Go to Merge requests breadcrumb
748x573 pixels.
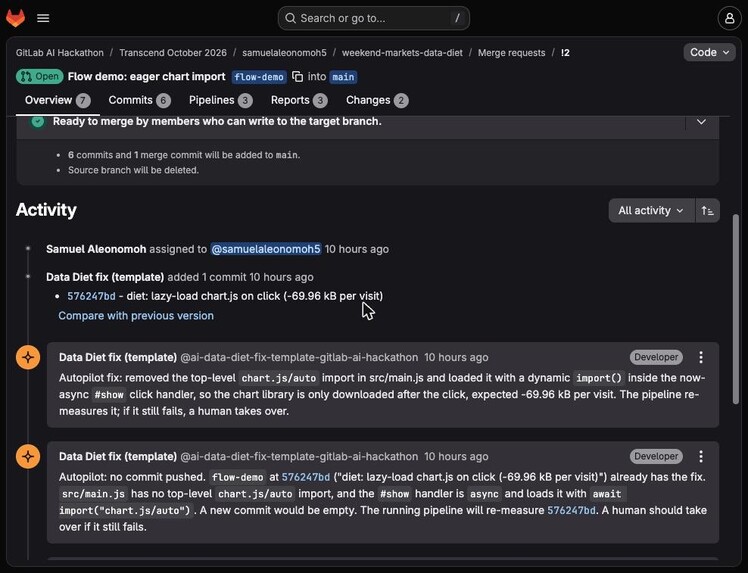coord(511,53)
